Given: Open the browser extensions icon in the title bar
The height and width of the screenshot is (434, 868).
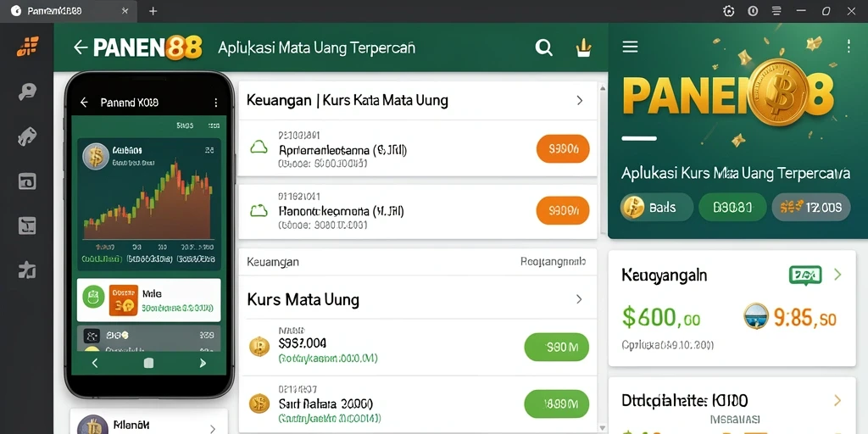Looking at the screenshot, I should pos(728,11).
